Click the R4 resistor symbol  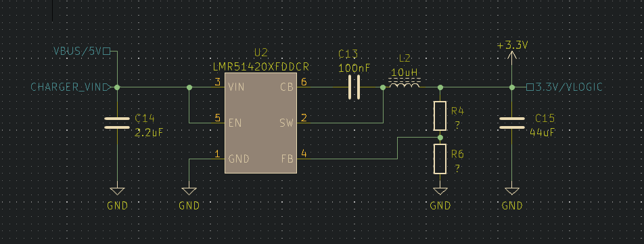click(x=440, y=116)
